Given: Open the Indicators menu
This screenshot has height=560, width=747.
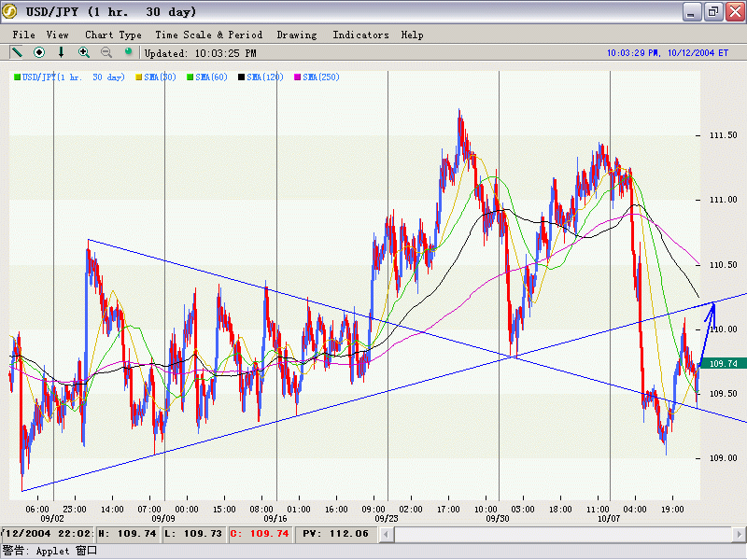Looking at the screenshot, I should pyautogui.click(x=360, y=35).
